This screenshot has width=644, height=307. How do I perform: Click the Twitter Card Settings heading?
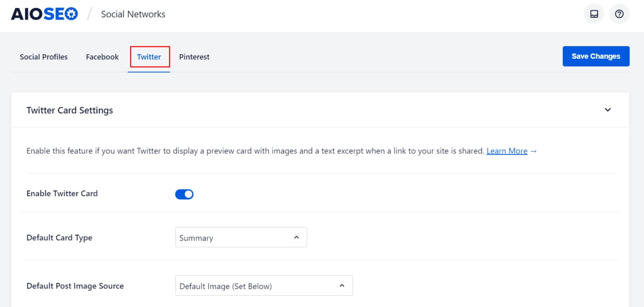click(70, 110)
